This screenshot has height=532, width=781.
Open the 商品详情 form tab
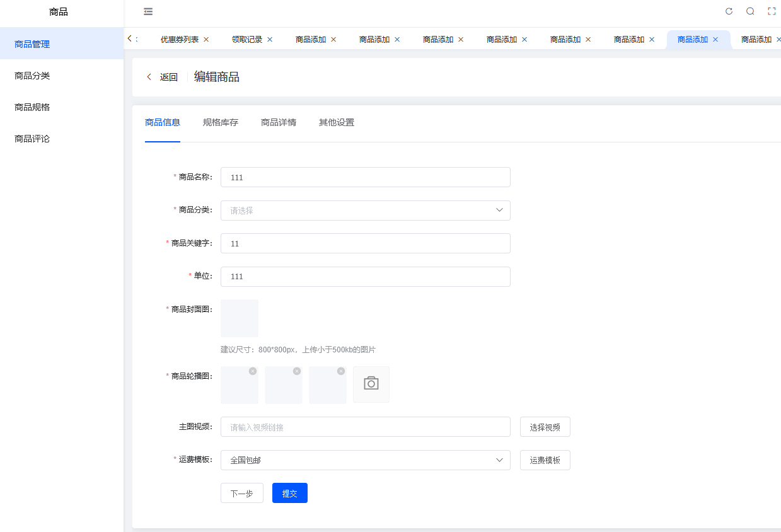coord(279,122)
